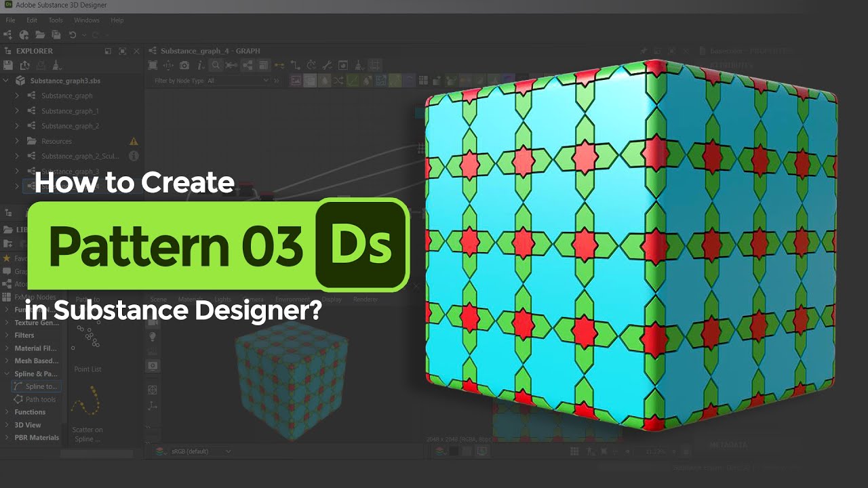Screen dimensions: 868x488
Task: Open the Tools menu
Action: [56, 20]
